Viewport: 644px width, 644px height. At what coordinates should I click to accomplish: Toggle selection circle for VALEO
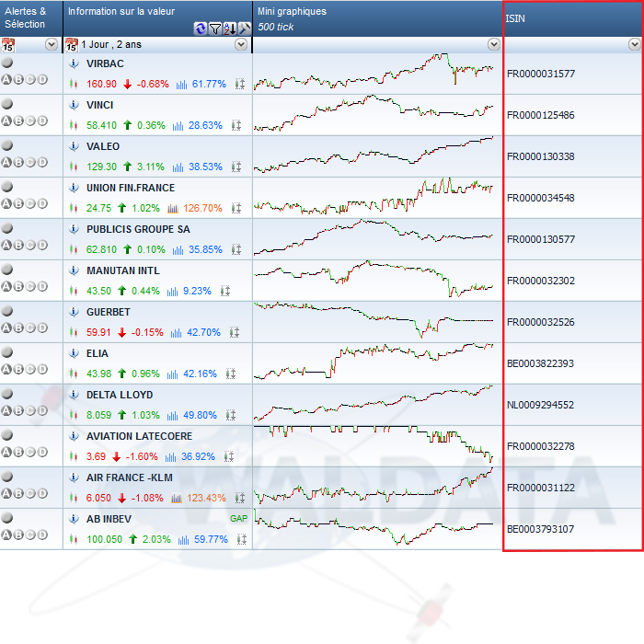point(7,145)
